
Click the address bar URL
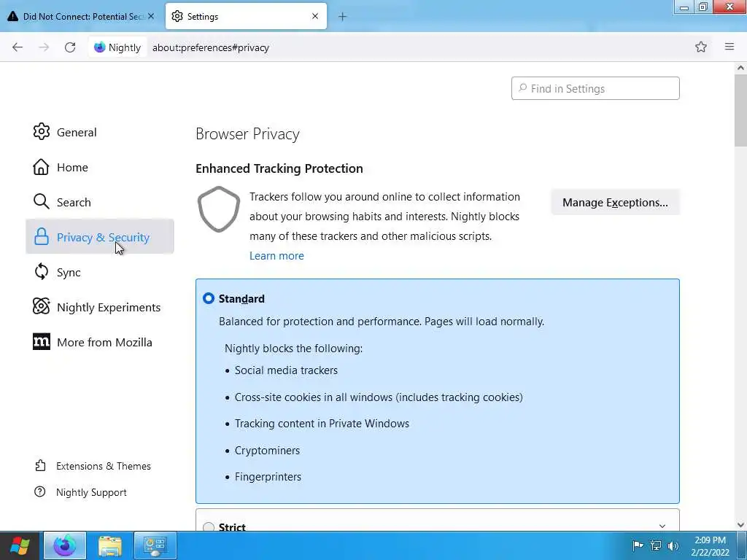coord(211,47)
